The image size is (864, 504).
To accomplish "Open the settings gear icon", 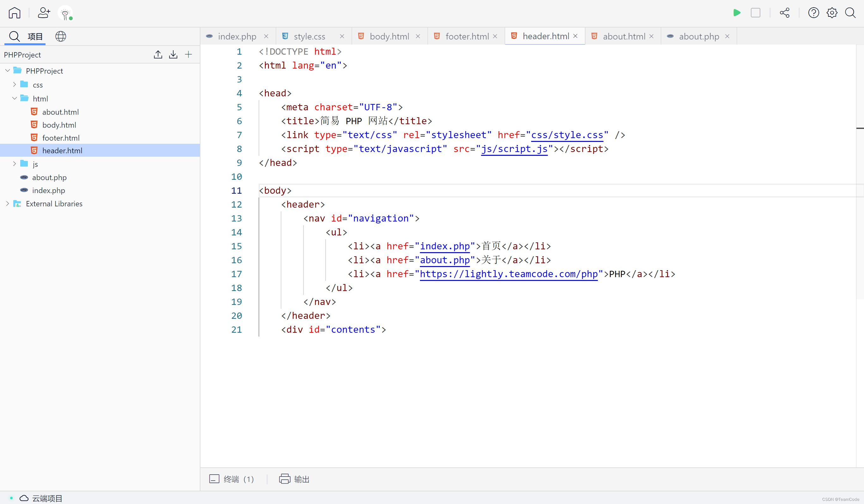I will tap(832, 13).
